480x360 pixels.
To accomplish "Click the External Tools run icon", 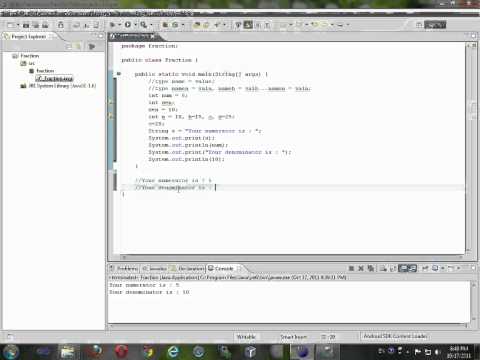I will click(x=143, y=25).
